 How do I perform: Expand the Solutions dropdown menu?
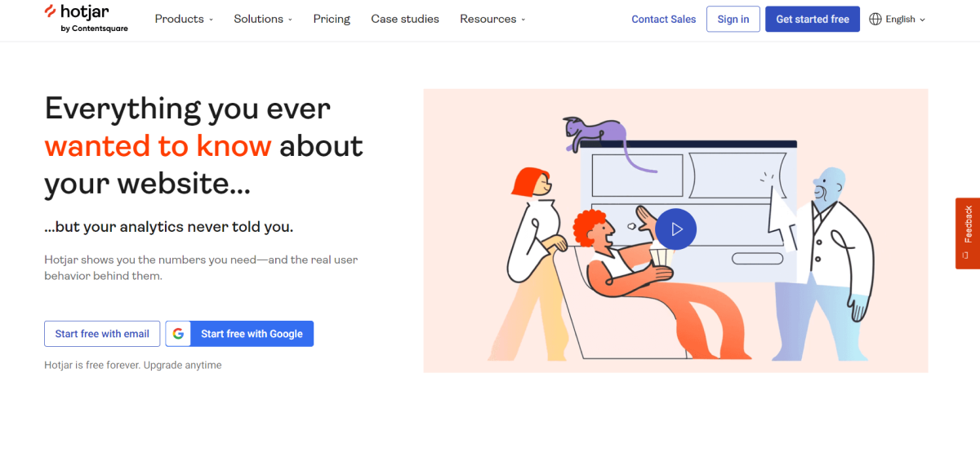pyautogui.click(x=263, y=19)
